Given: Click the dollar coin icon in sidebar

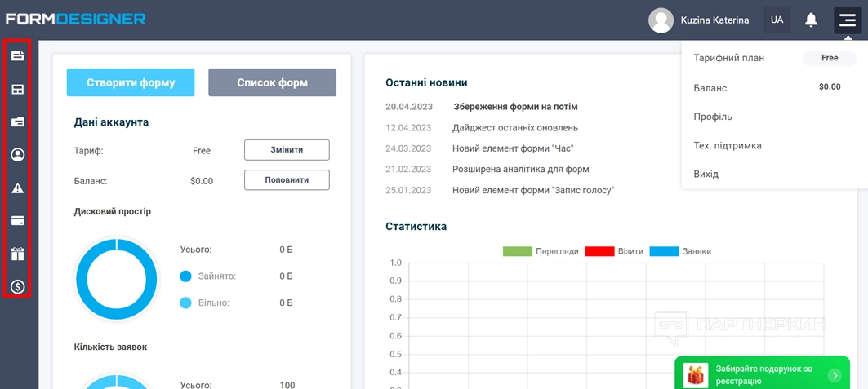Looking at the screenshot, I should coord(17,286).
